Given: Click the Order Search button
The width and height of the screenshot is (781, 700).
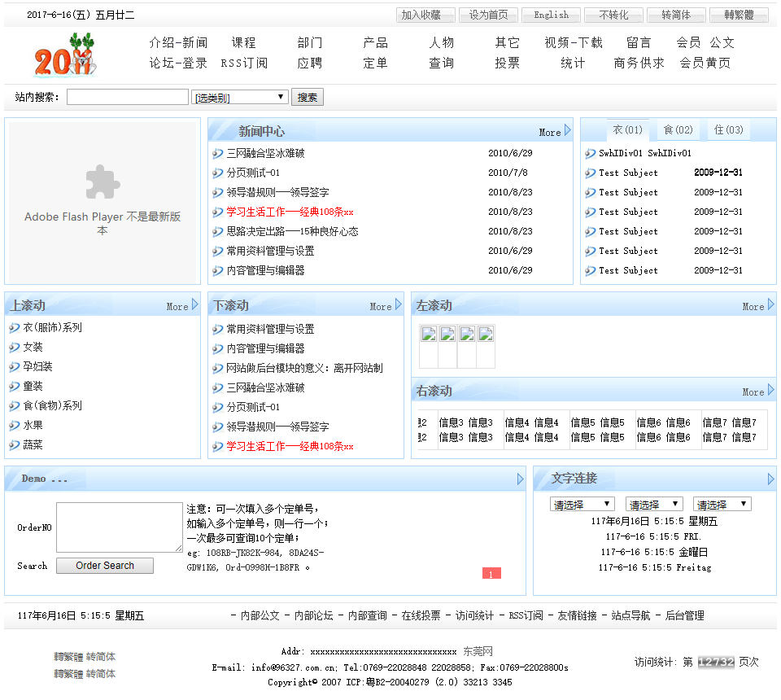Looking at the screenshot, I should (104, 566).
